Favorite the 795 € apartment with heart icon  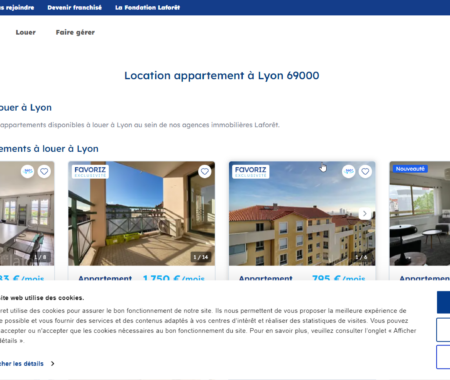click(365, 171)
